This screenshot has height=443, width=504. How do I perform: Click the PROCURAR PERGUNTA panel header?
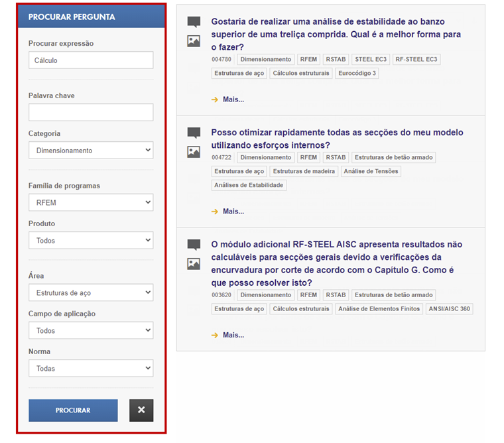click(x=92, y=17)
